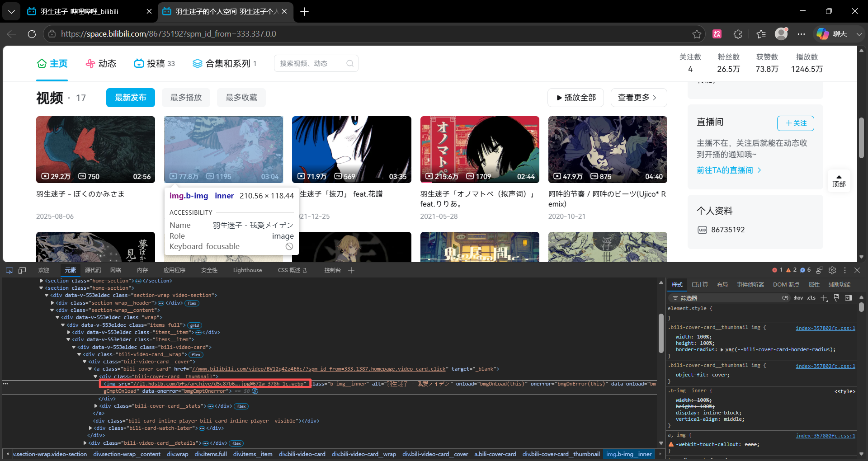Toggle the rendering paintbrush icon in Styles

[836, 298]
